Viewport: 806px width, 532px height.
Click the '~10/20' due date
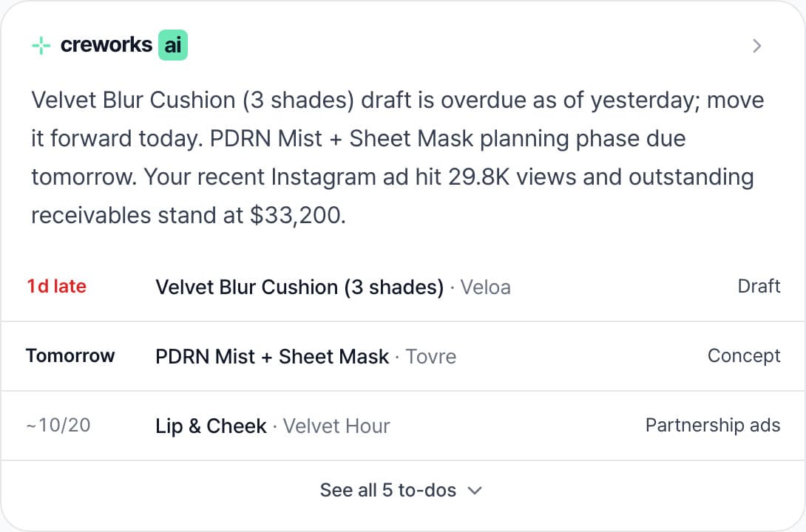point(58,425)
